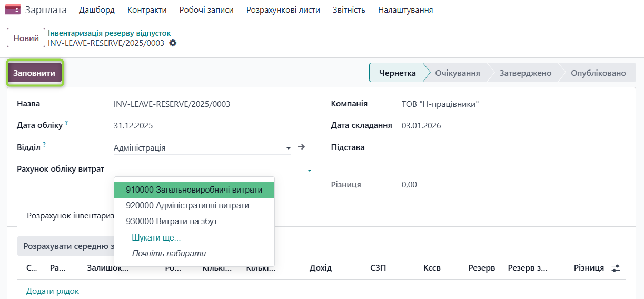This screenshot has height=299, width=644.
Task: Select 910000 Загальновиробничі витрати option
Action: click(x=194, y=190)
